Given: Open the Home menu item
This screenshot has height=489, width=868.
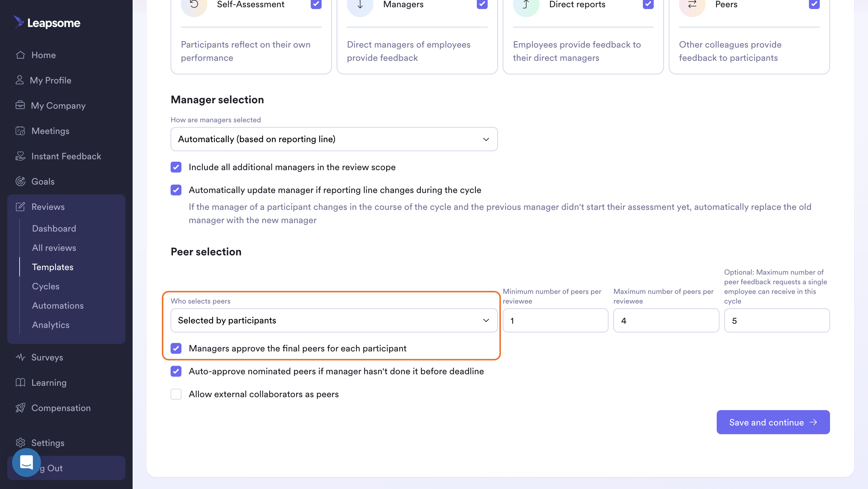Looking at the screenshot, I should (x=43, y=55).
